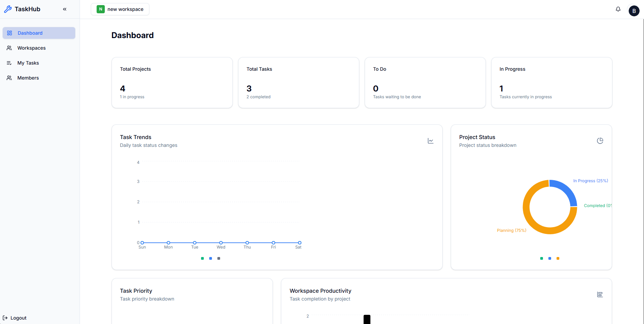Click the pie chart icon in Project Status
Image resolution: width=644 pixels, height=324 pixels.
[x=600, y=140]
